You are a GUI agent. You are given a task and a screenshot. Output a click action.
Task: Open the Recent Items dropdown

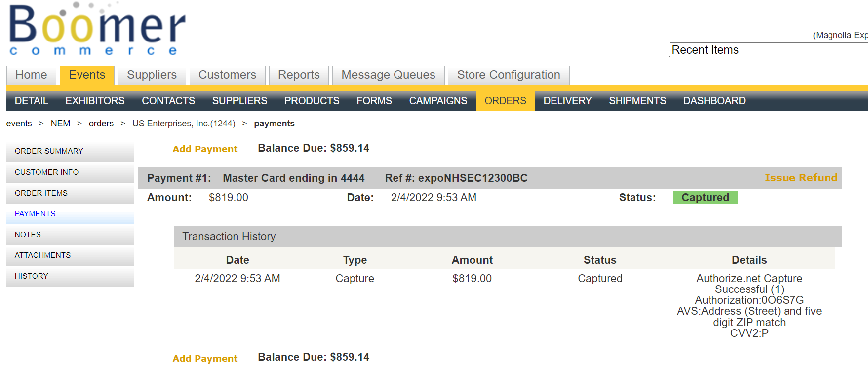click(x=767, y=50)
